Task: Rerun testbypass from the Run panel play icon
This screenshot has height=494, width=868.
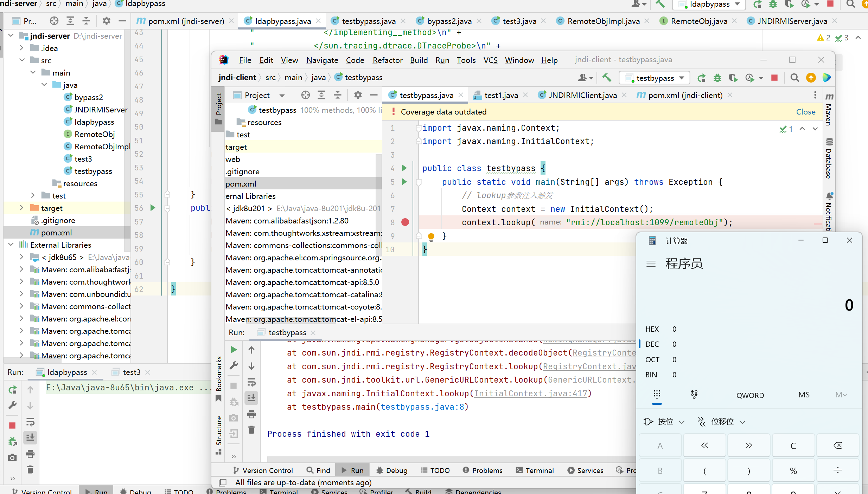Action: 234,350
